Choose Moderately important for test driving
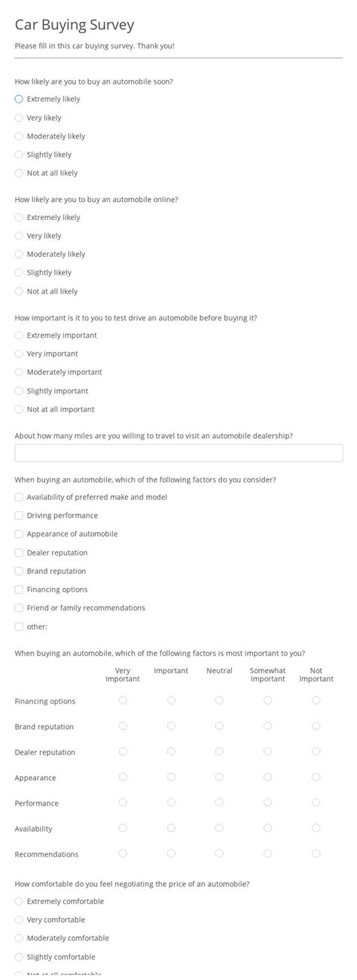Screen dimensions: 357x980 tap(19, 372)
